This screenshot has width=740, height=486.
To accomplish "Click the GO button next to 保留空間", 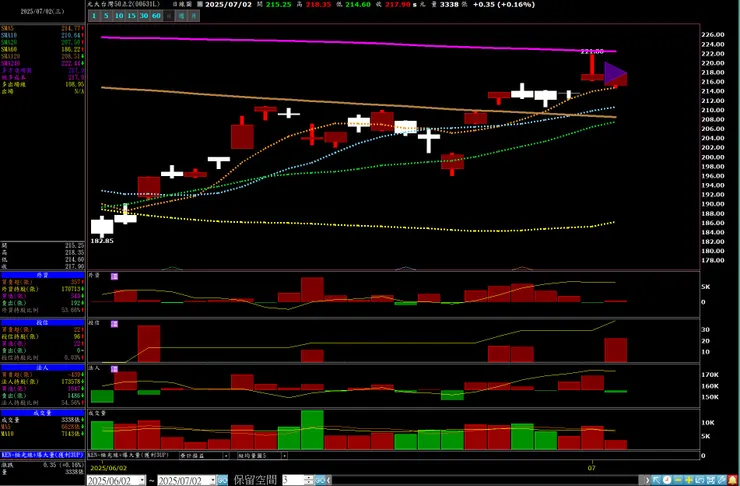I will [320, 480].
